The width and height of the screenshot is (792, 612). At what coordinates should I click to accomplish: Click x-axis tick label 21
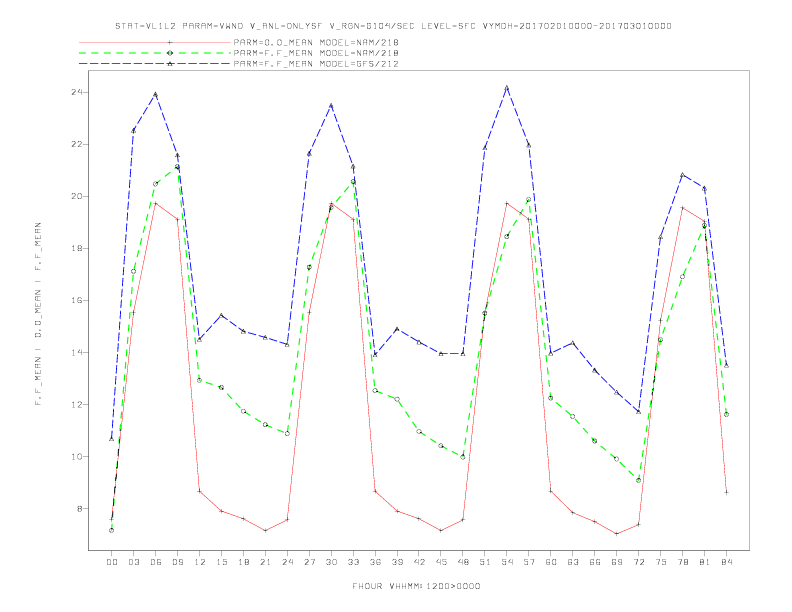pos(265,562)
